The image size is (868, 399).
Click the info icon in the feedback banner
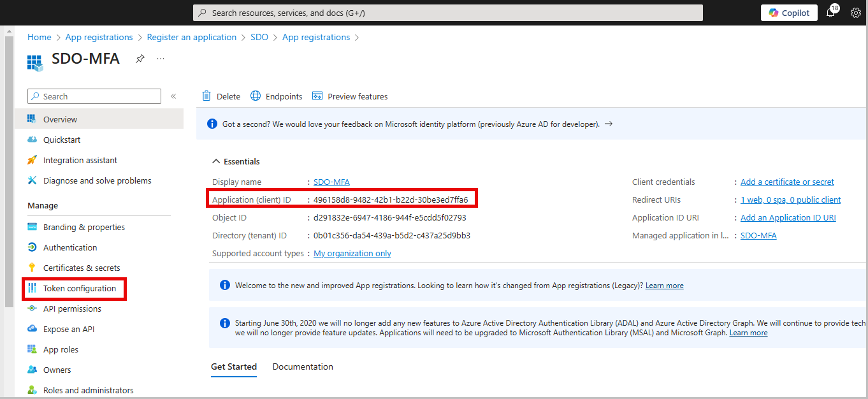point(211,124)
